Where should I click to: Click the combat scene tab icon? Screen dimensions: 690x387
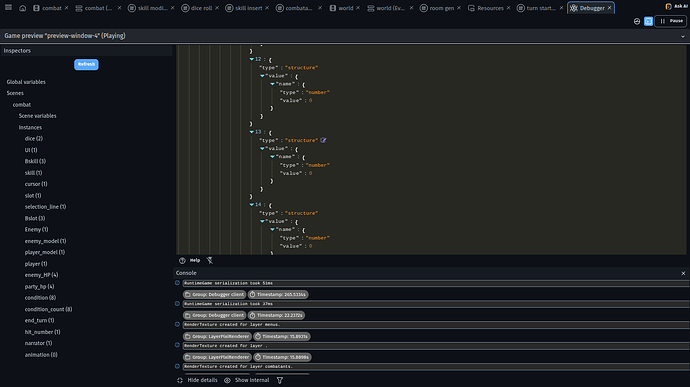[37, 8]
